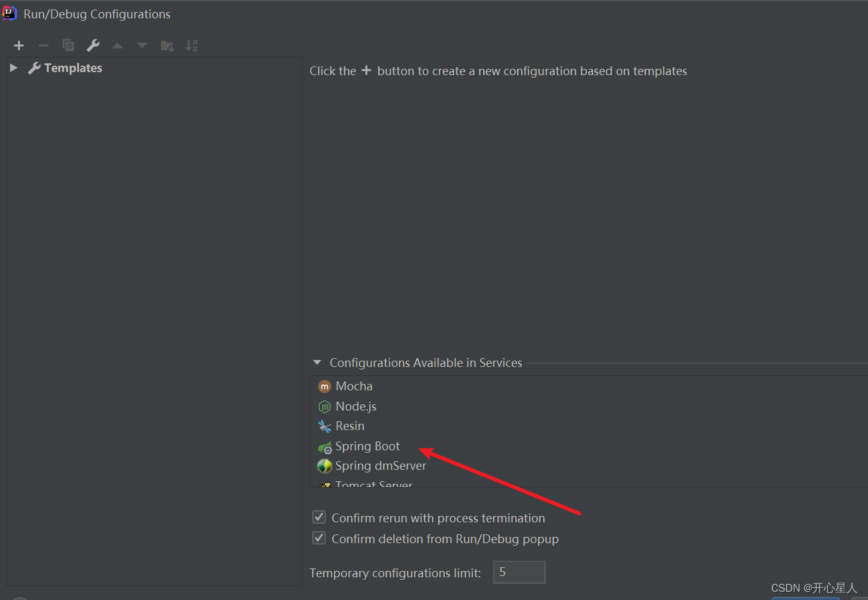Select Spring Boot in the services list
The height and width of the screenshot is (600, 868).
[368, 446]
